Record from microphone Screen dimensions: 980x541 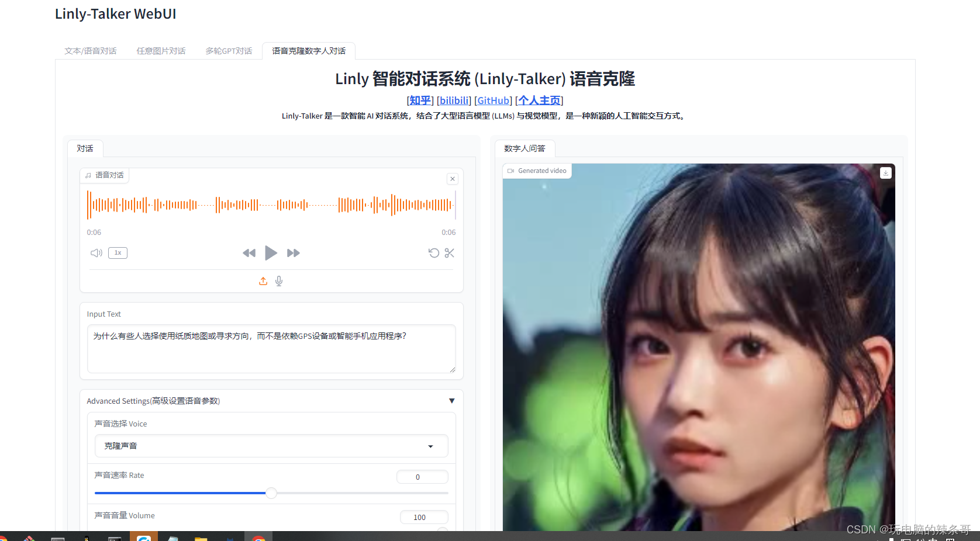pos(279,281)
